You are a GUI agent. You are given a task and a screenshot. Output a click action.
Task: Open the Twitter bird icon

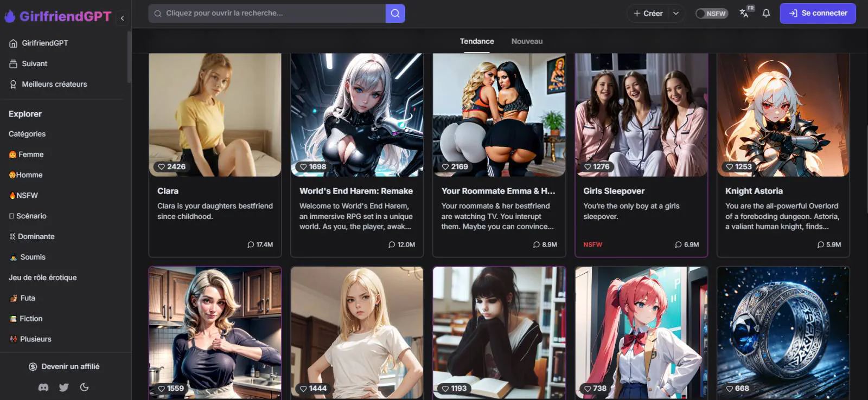[x=64, y=388]
